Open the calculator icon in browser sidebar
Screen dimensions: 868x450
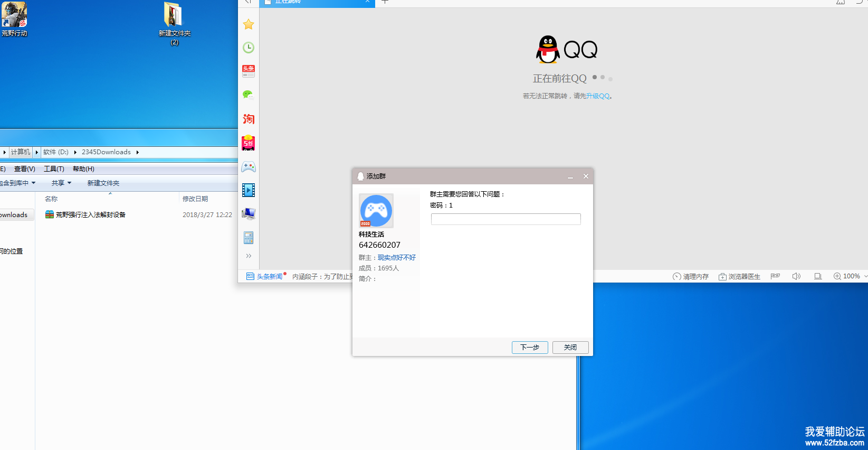(x=249, y=238)
